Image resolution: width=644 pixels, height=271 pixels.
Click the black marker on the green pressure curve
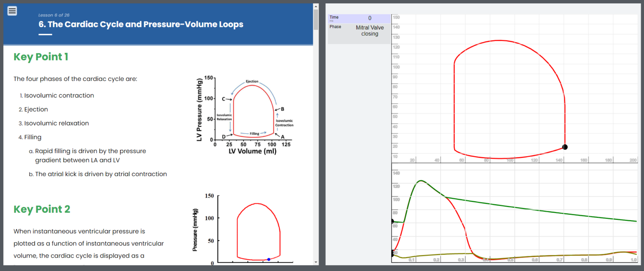tap(392, 221)
